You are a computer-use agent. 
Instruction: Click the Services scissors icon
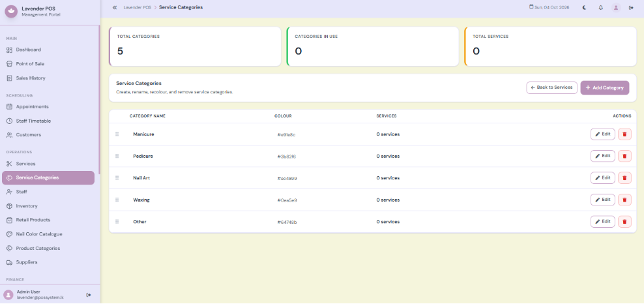[9, 164]
